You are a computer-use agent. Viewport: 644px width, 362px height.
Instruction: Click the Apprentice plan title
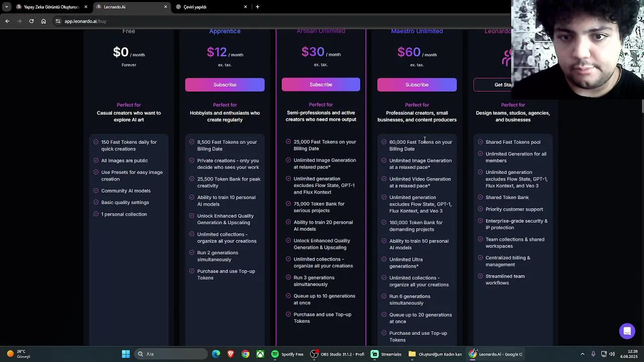[225, 31]
